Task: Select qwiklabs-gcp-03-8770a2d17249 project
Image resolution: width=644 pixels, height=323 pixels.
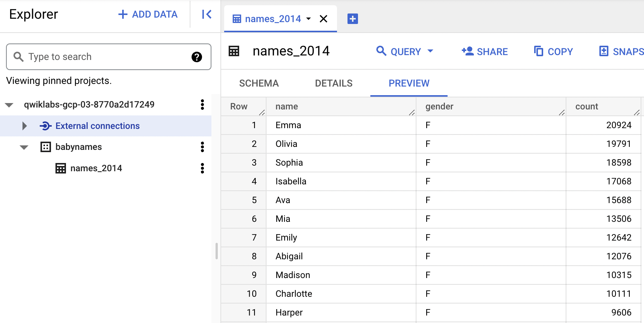Action: (89, 105)
